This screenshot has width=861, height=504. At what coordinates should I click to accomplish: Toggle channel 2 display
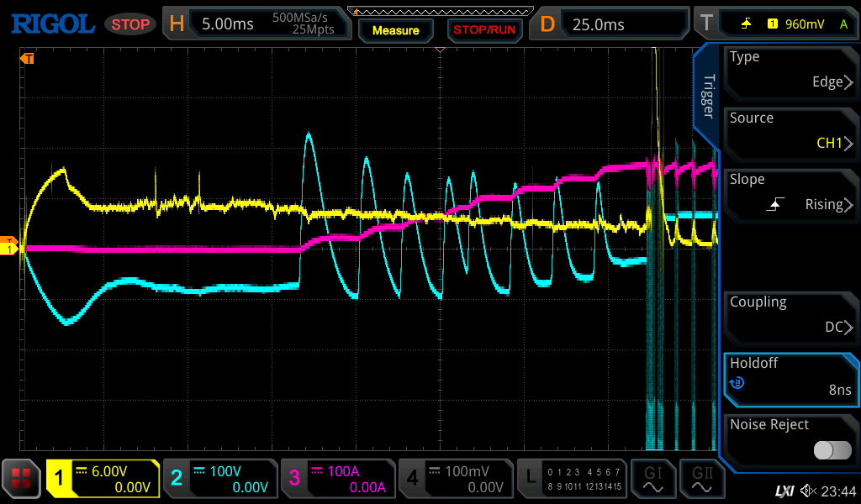pyautogui.click(x=219, y=479)
